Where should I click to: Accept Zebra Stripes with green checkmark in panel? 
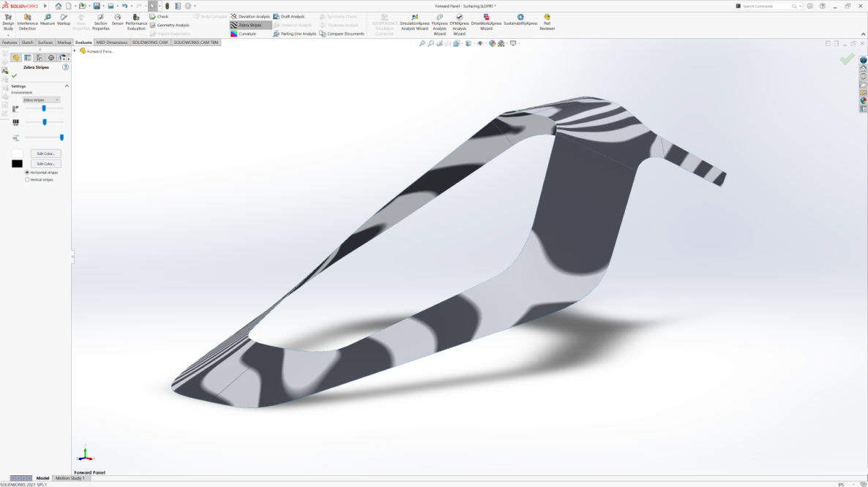pos(15,76)
